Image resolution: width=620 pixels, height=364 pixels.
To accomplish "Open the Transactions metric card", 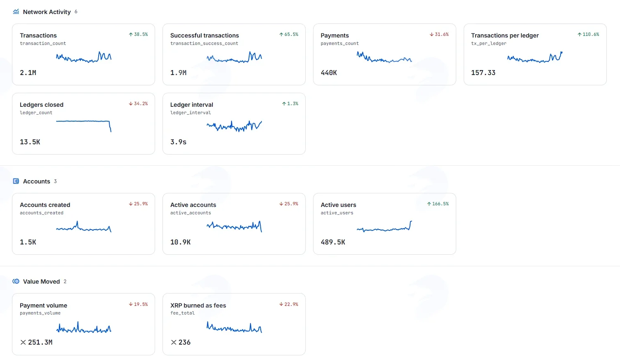I will [x=84, y=54].
